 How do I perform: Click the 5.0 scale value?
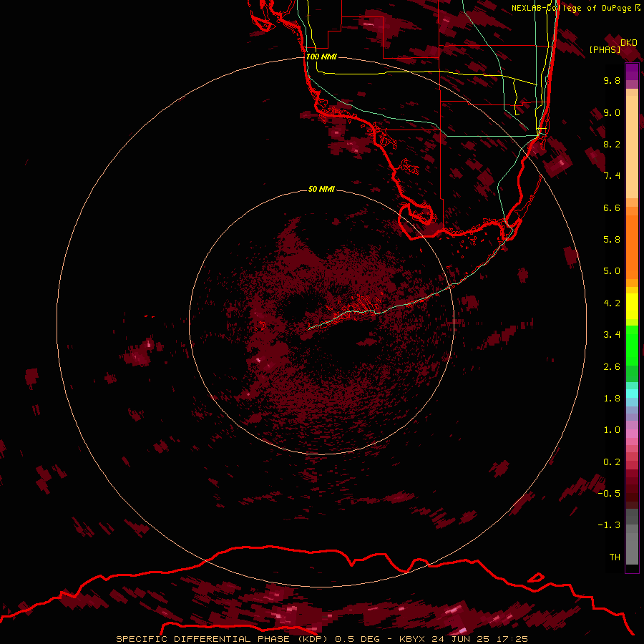(x=612, y=271)
